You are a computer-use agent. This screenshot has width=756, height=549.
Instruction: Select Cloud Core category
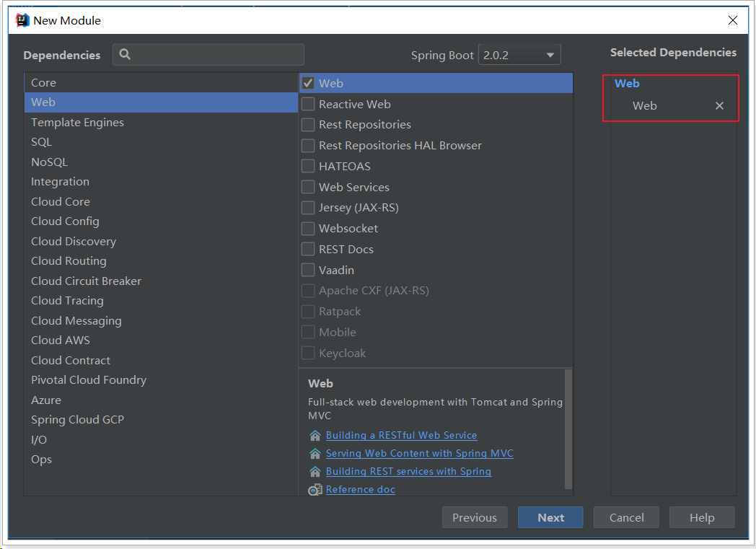161,201
